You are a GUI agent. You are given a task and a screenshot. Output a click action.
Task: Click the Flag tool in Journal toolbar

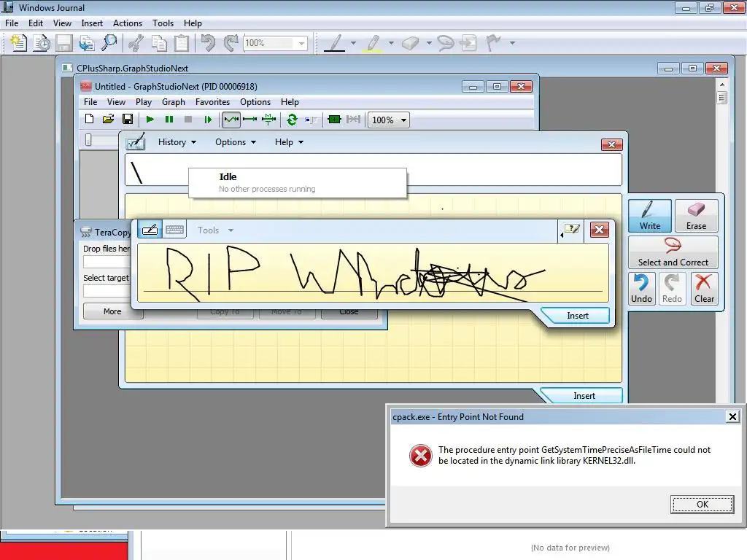point(494,43)
